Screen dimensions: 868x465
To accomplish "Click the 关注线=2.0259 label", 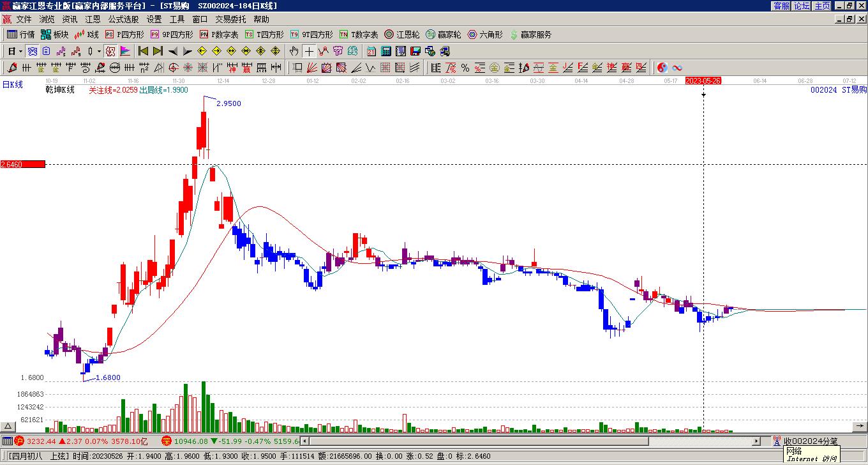I will click(113, 90).
